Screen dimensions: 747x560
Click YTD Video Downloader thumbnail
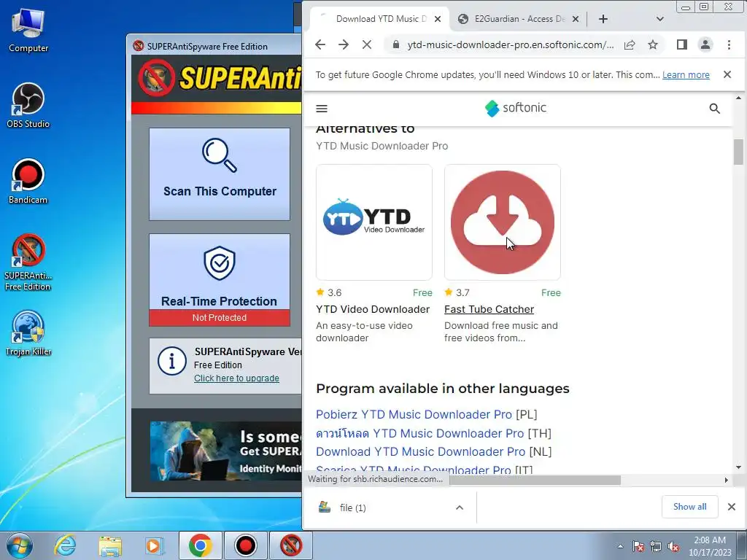pos(374,222)
